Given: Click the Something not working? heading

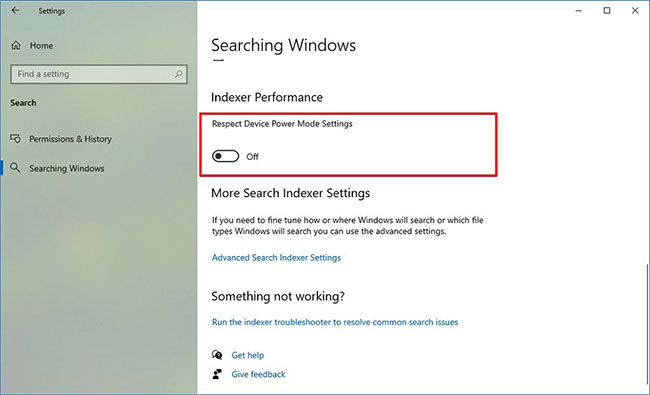Looking at the screenshot, I should (278, 296).
